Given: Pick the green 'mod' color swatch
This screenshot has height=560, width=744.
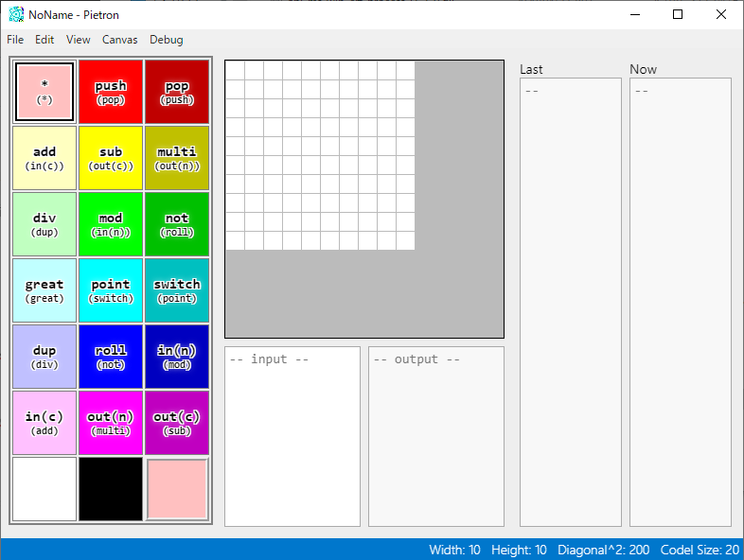Looking at the screenshot, I should point(111,224).
